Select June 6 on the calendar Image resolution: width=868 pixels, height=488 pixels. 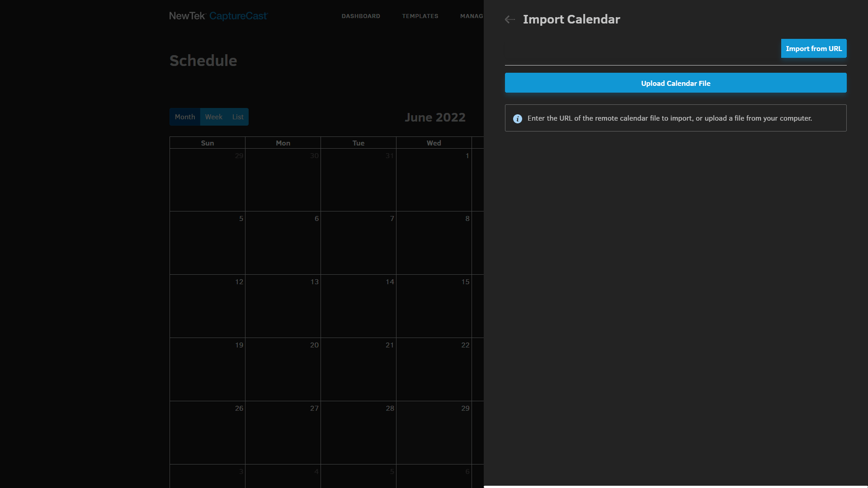point(283,243)
